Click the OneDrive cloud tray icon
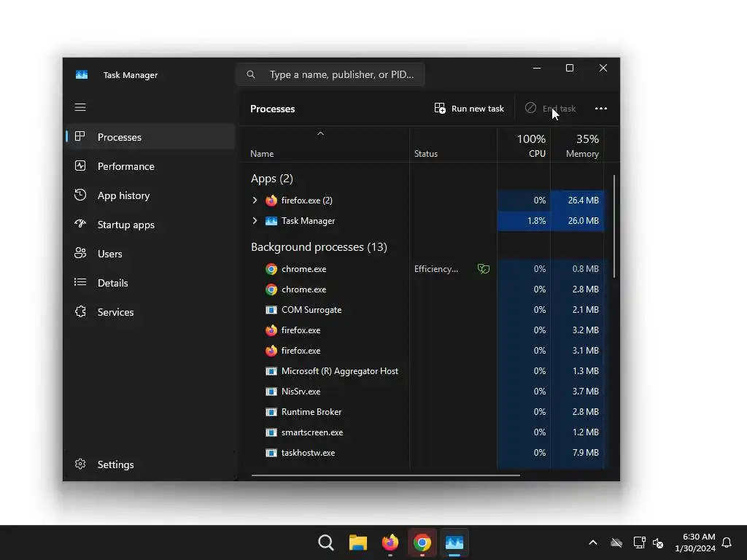Viewport: 747px width, 560px height. 616,542
